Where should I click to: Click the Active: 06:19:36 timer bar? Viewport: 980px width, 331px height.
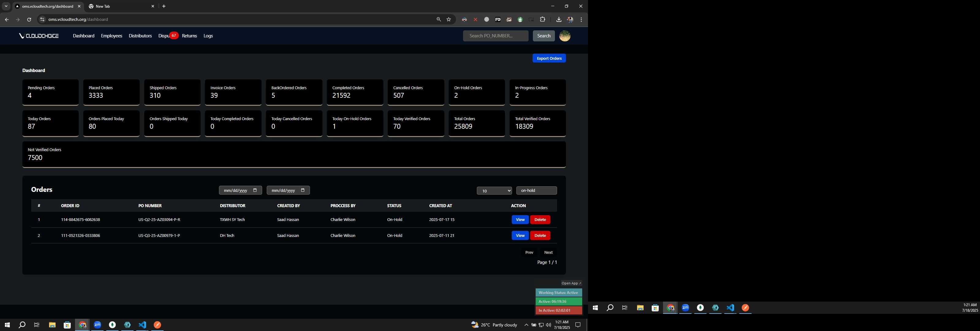[559, 301]
